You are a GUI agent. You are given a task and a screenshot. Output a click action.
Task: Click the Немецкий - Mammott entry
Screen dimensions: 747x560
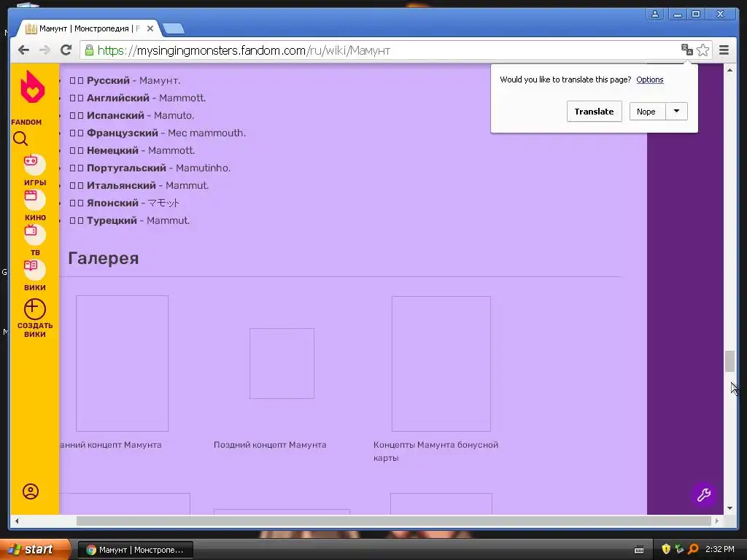point(133,150)
